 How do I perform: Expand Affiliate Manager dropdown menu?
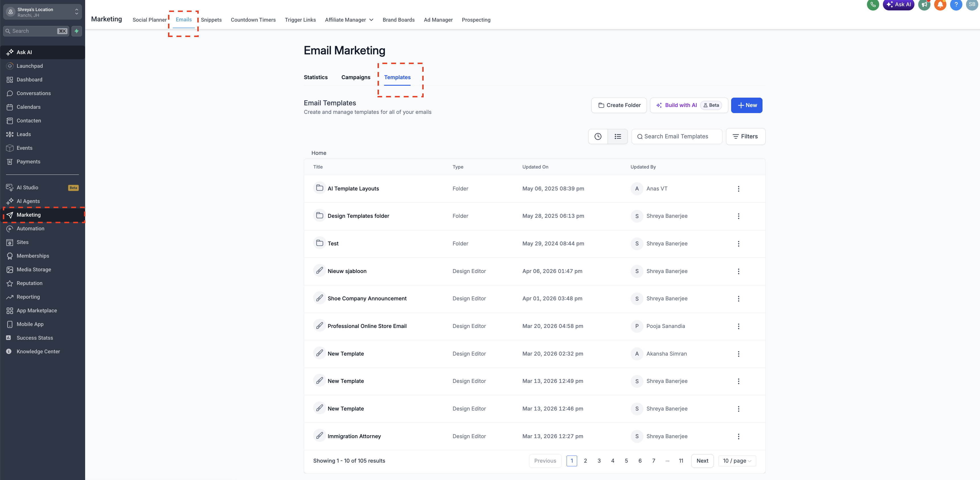pyautogui.click(x=349, y=20)
